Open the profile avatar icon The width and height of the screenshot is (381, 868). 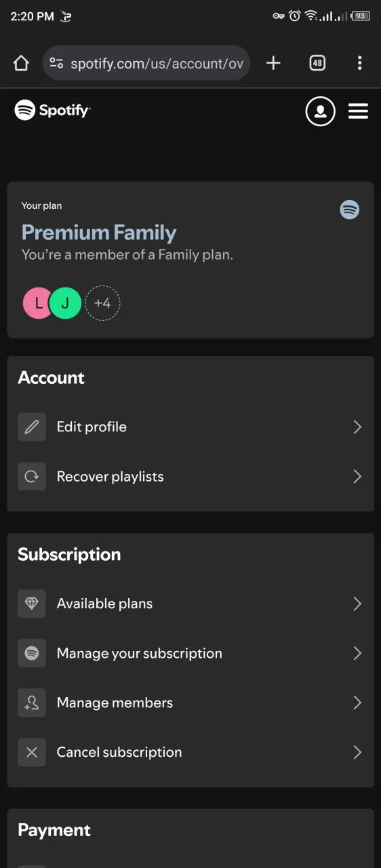tap(321, 111)
